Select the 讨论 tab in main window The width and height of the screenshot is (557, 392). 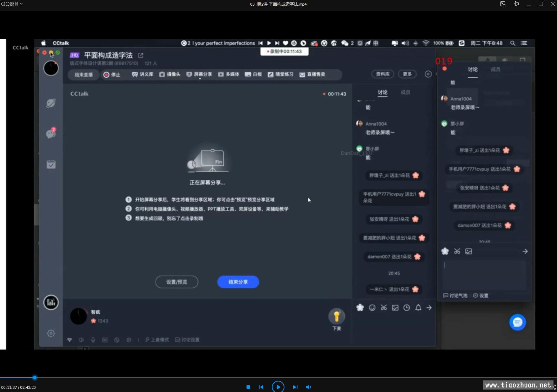(x=382, y=92)
